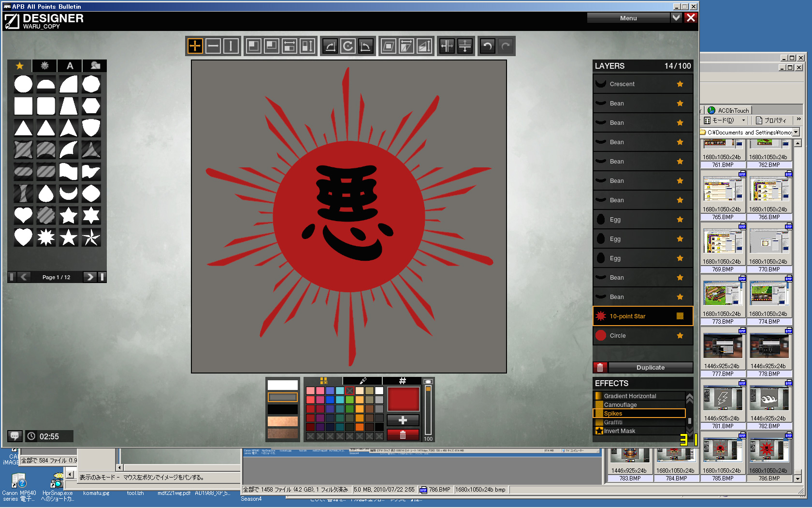Go to next shape library page
Screen dimensions: 812x508
[x=89, y=277]
